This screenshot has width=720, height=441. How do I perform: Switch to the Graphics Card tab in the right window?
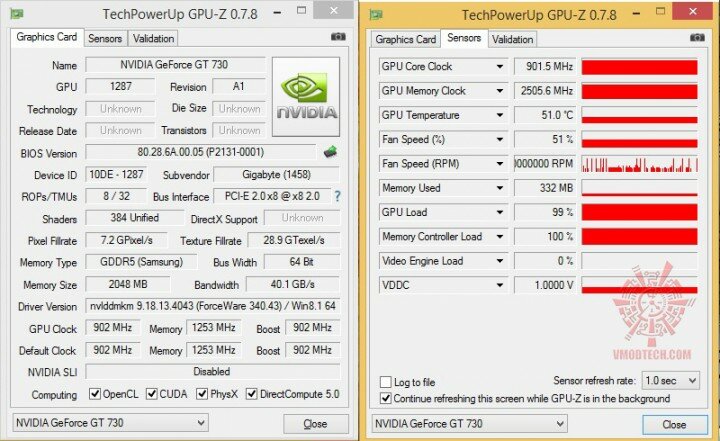pos(406,40)
